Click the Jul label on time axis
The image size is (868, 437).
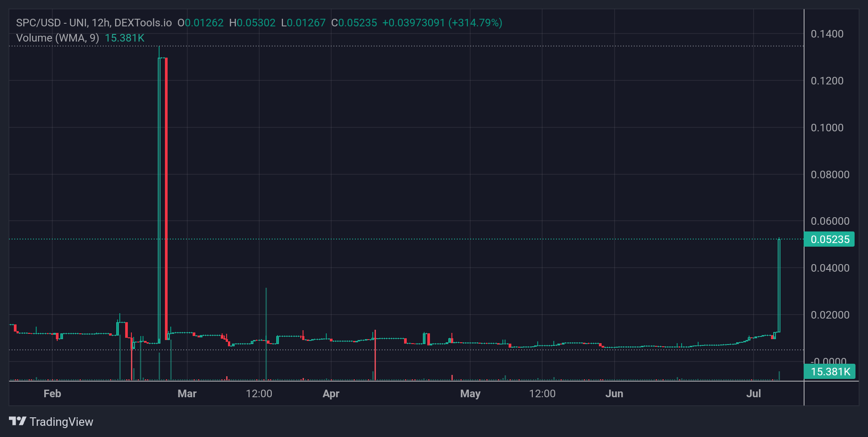pos(754,394)
